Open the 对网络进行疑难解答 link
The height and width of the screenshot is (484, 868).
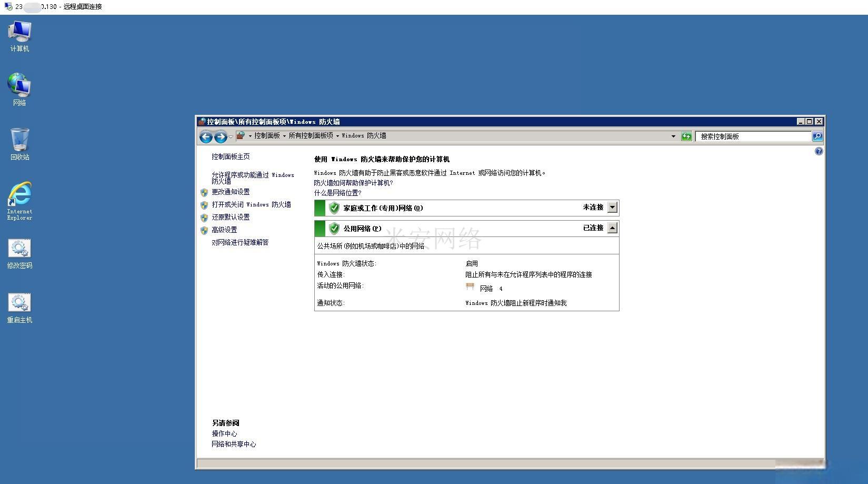point(240,243)
